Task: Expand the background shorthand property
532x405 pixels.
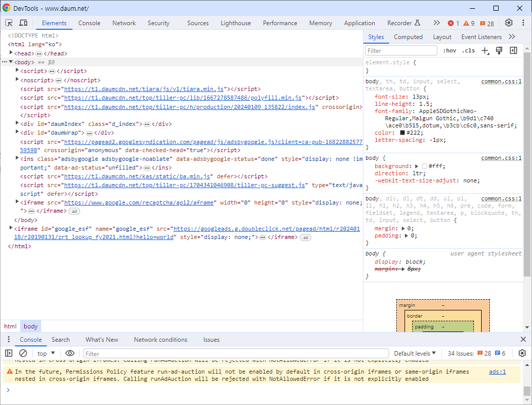Action: 417,166
